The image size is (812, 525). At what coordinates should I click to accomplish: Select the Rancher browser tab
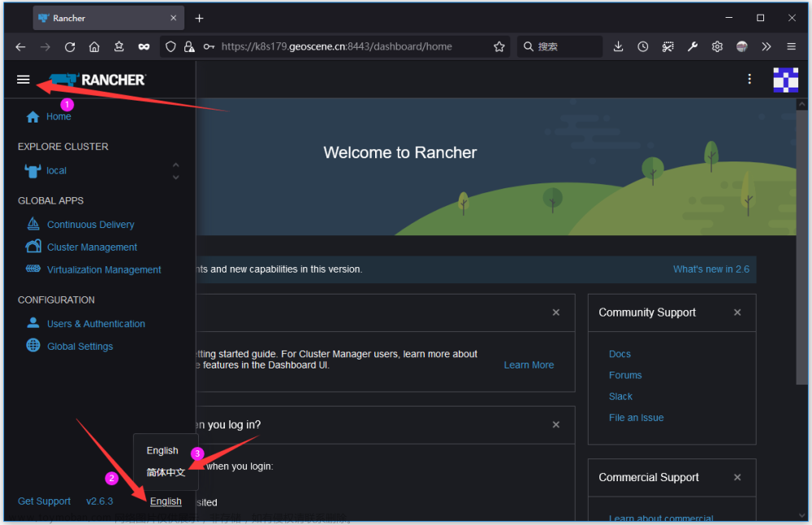click(109, 18)
